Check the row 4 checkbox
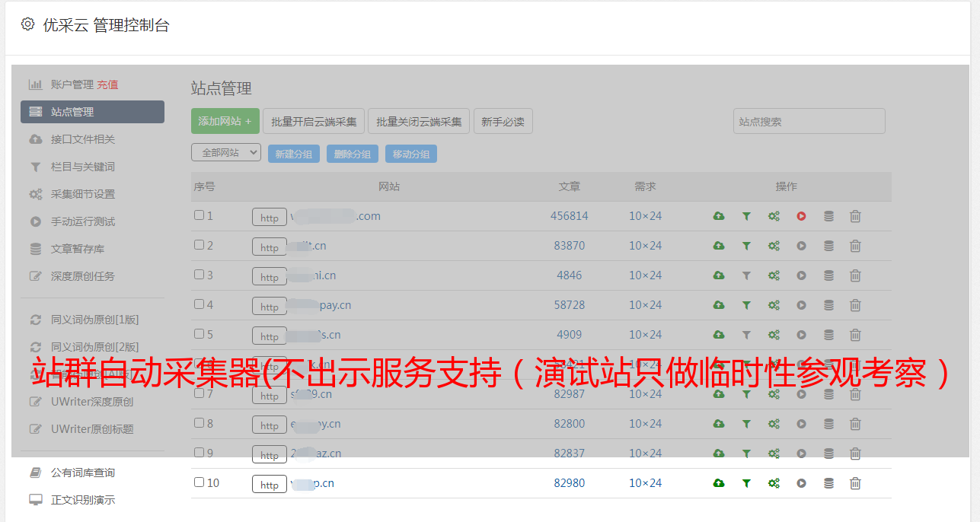980x522 pixels. (199, 304)
